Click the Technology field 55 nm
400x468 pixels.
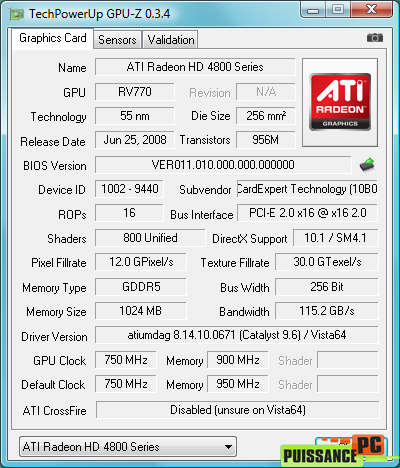pos(135,116)
